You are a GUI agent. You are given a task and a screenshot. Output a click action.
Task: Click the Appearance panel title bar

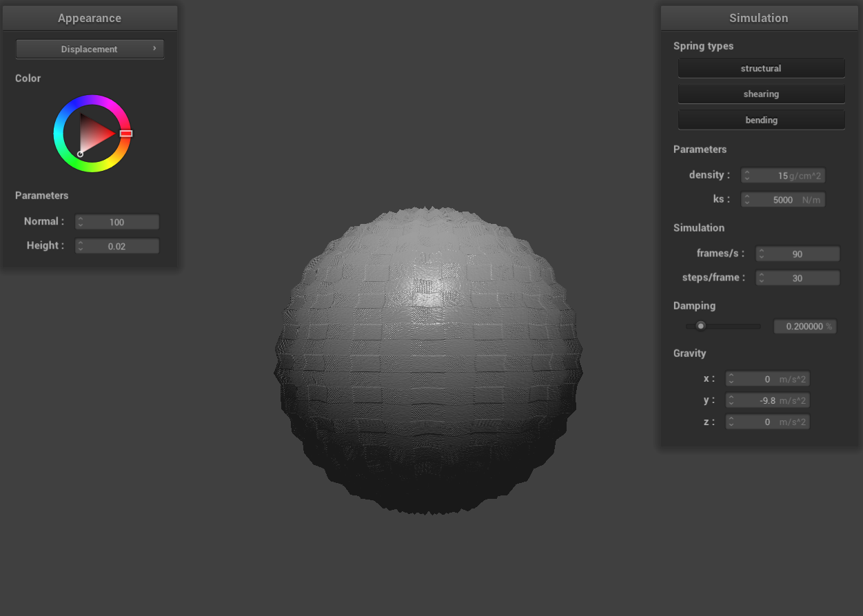[90, 19]
